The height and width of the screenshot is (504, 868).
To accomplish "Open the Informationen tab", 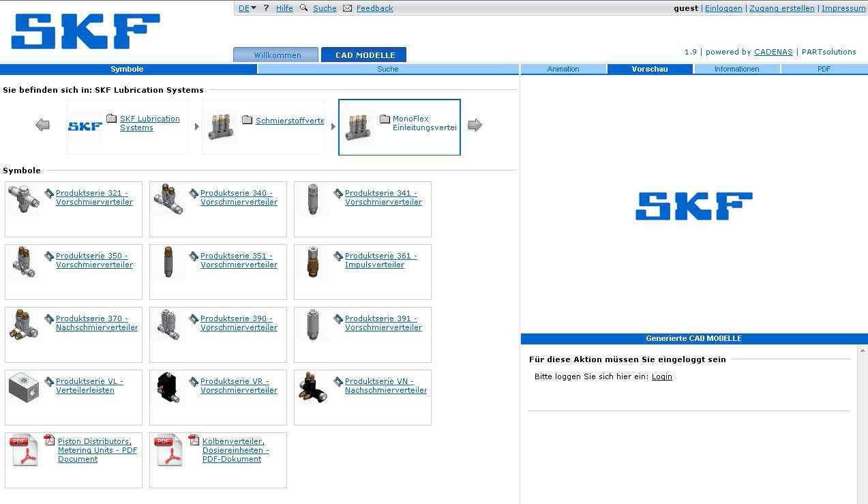I will tap(737, 69).
